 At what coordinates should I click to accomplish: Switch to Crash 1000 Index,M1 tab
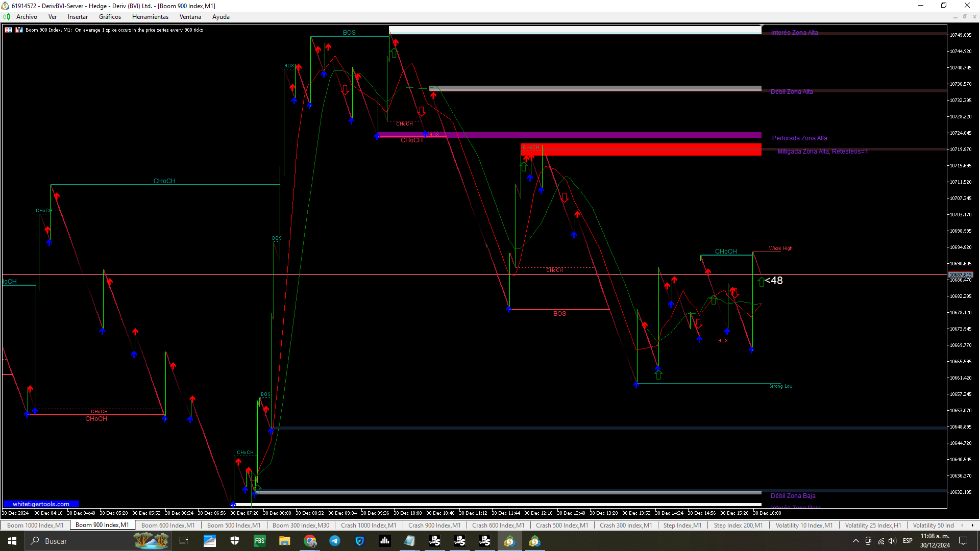(368, 525)
